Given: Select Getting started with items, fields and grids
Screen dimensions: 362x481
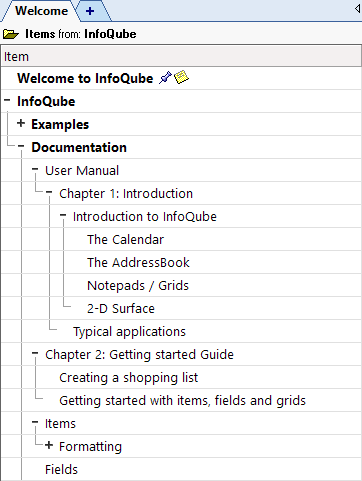Looking at the screenshot, I should (182, 401).
